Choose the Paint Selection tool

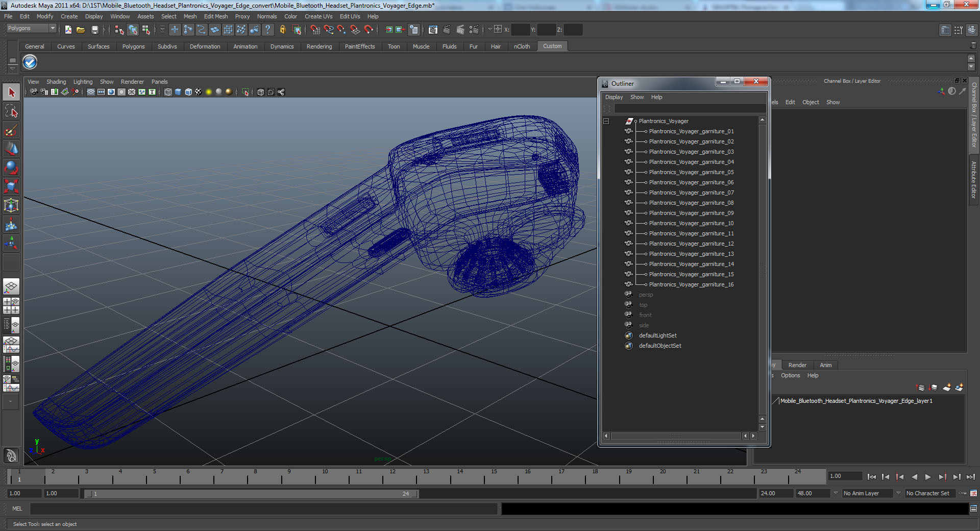(11, 130)
